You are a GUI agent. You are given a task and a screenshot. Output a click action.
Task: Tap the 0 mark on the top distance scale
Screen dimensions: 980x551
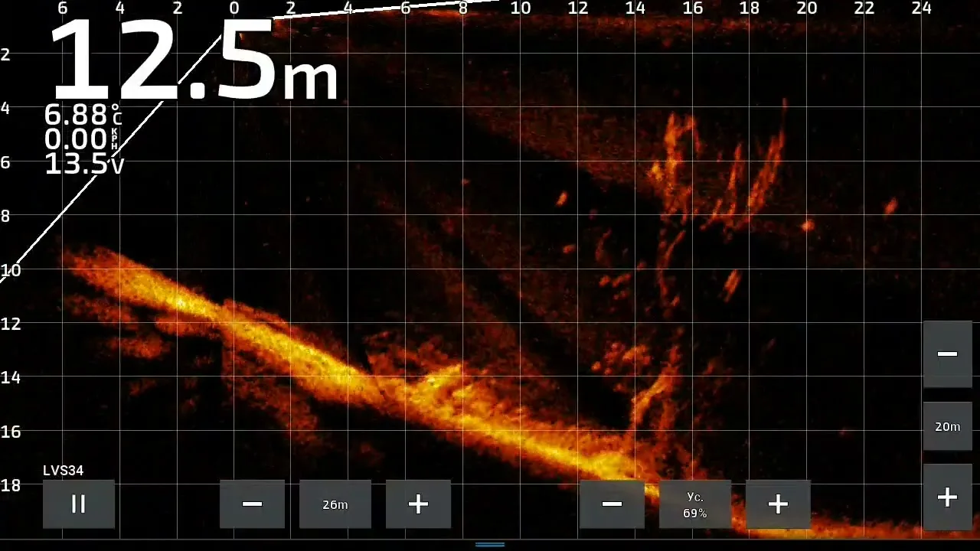tap(234, 8)
